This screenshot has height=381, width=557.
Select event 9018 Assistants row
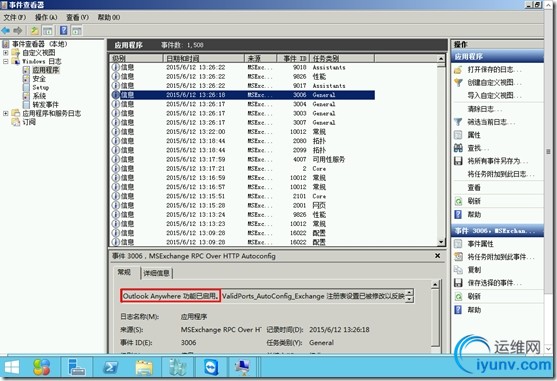242,67
